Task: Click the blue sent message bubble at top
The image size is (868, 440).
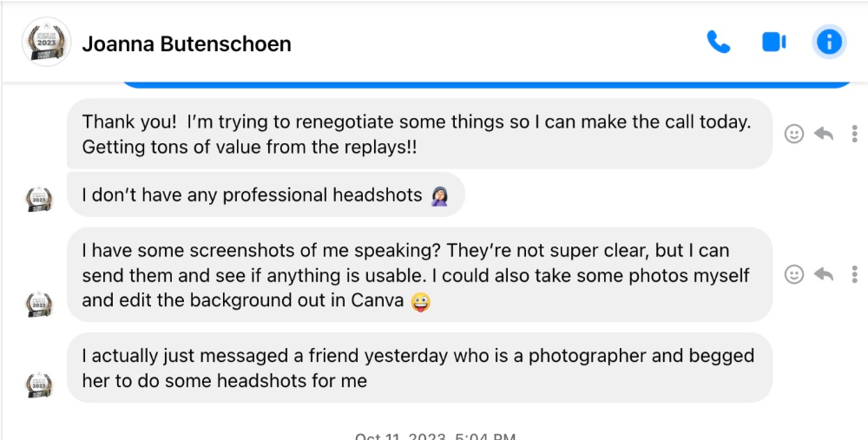Action: point(487,85)
